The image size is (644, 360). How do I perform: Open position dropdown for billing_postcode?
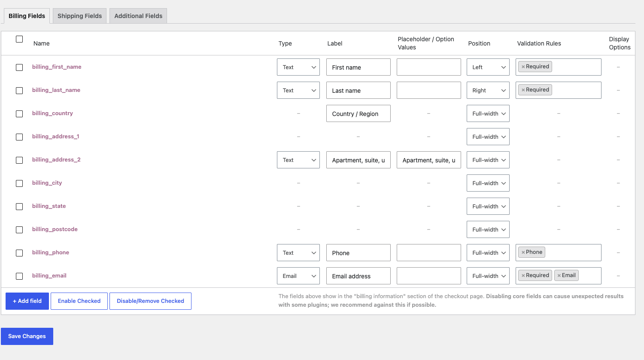click(488, 229)
